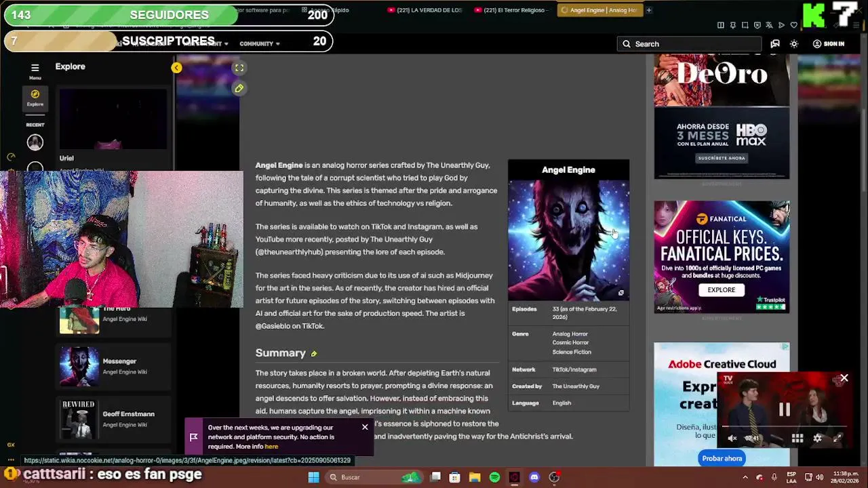Open the Messenger article card

pyautogui.click(x=113, y=366)
